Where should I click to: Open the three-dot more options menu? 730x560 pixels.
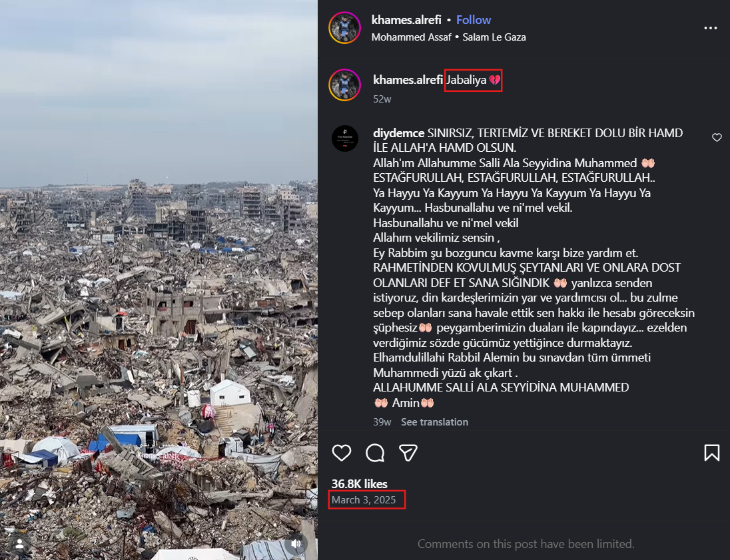tap(711, 29)
